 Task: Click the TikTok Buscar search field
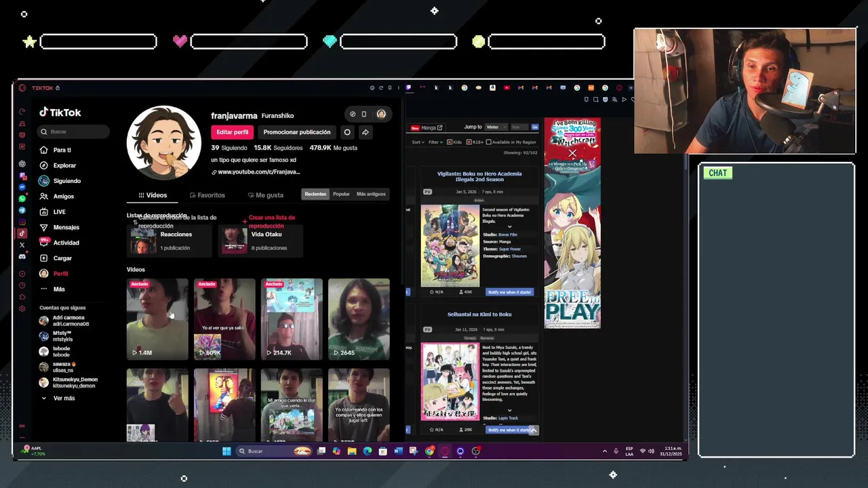[73, 131]
